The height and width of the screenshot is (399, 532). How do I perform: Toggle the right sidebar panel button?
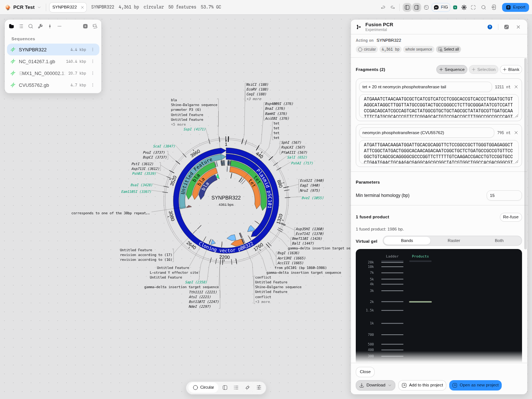coord(417,7)
